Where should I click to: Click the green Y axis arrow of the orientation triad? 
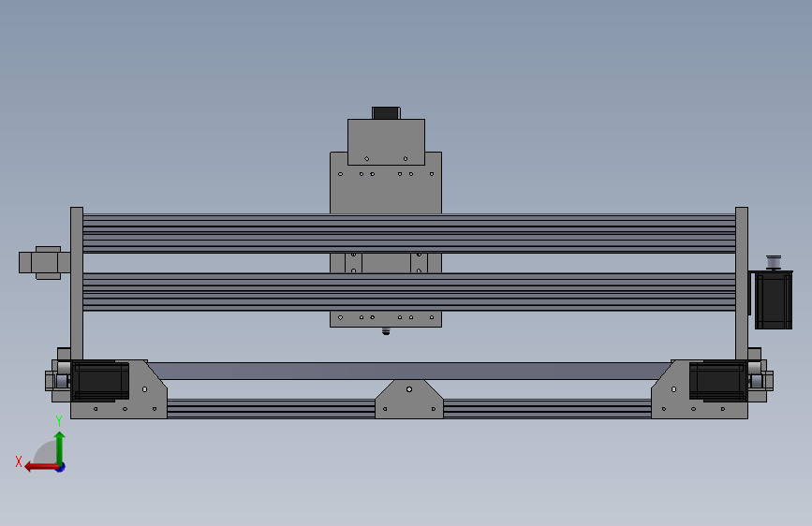coord(60,448)
